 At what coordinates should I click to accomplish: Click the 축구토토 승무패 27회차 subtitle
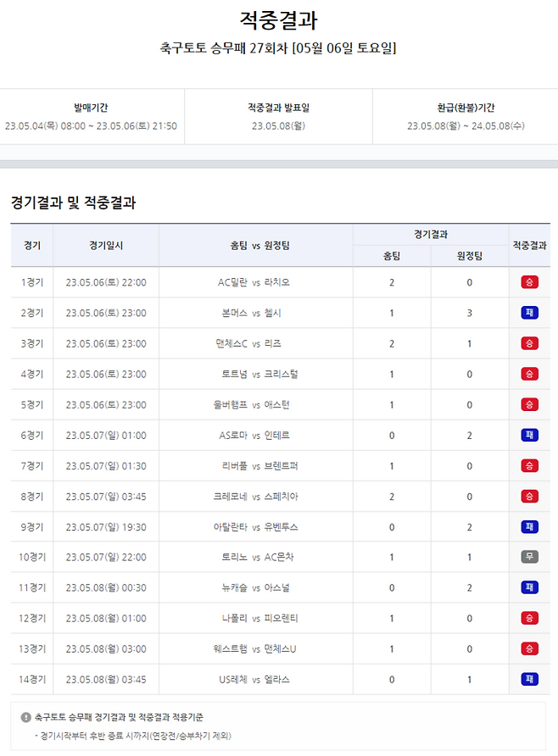coord(278,47)
